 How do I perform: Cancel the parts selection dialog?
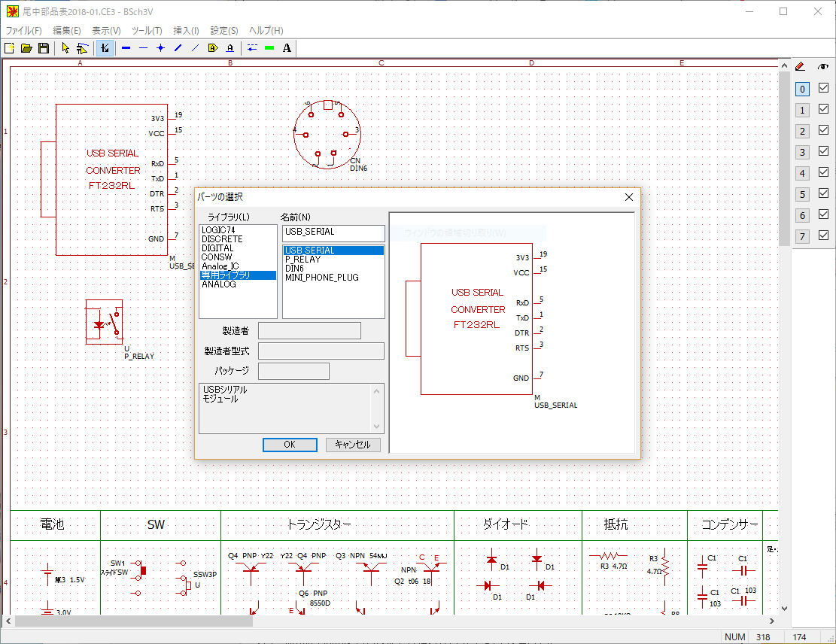352,444
